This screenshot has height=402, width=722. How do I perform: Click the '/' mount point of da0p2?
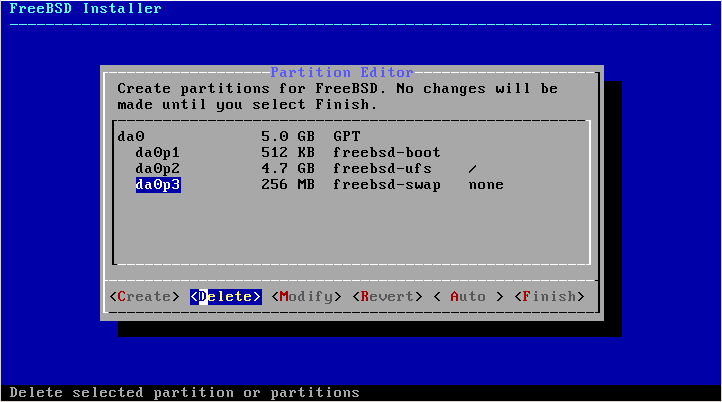tap(472, 169)
